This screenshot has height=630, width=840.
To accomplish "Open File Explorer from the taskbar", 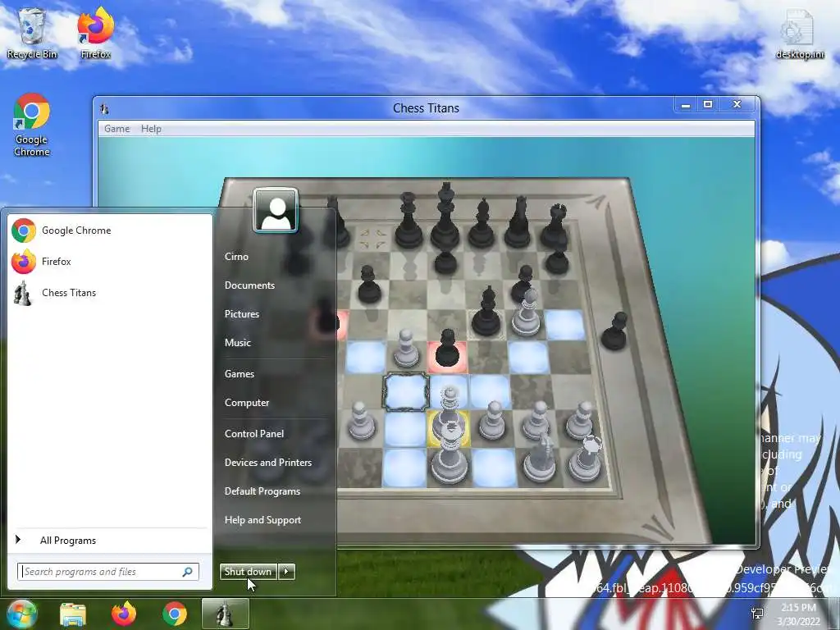I will [73, 614].
